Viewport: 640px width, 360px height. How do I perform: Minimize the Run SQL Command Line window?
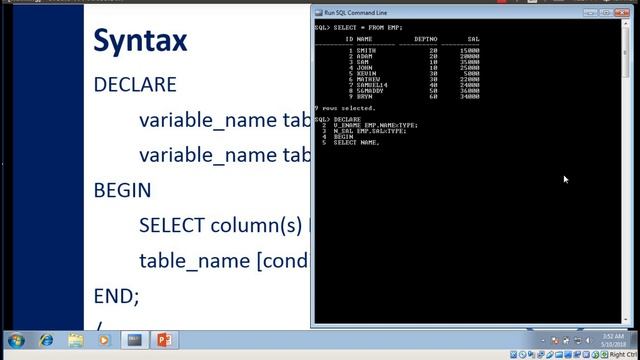click(590, 13)
